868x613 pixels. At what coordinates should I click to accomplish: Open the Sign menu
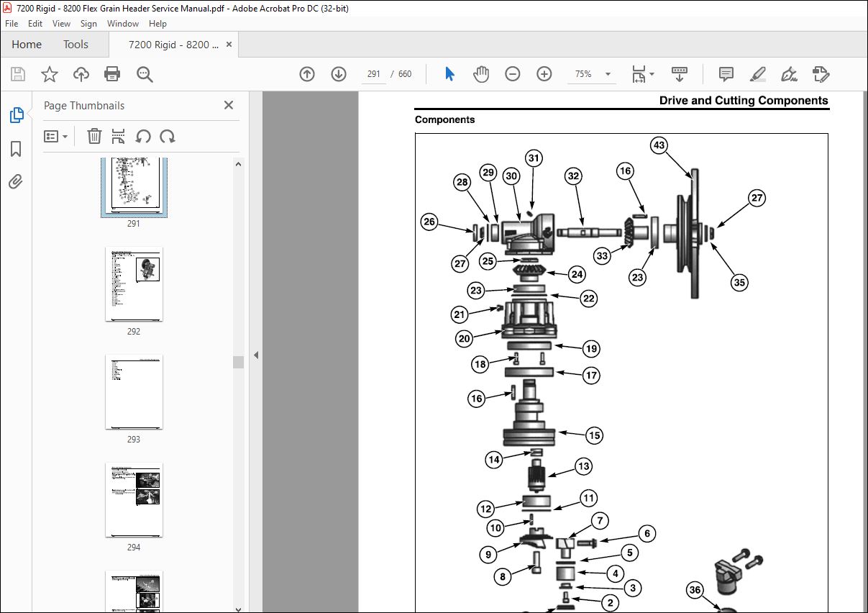[88, 24]
